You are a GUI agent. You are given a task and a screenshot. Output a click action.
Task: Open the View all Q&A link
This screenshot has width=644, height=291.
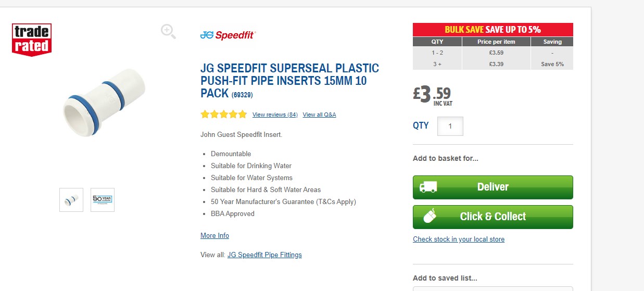[319, 115]
